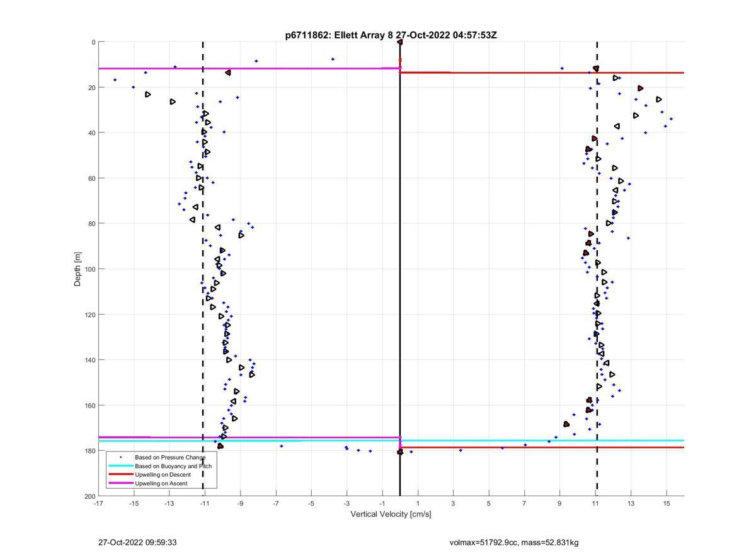Click the depth tick label '20'
This screenshot has height=558, width=756.
pos(91,88)
